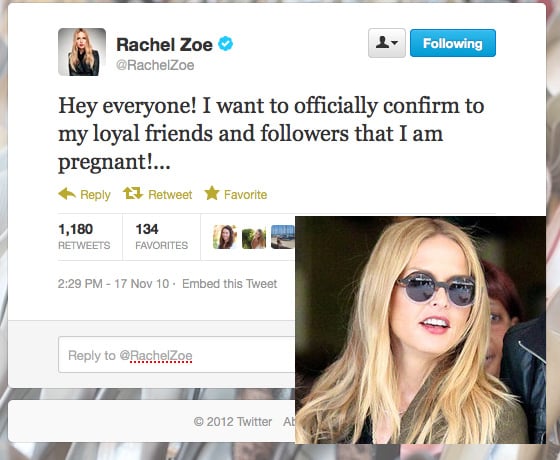The image size is (560, 460).
Task: Open the user actions person dropdown
Action: 387,43
